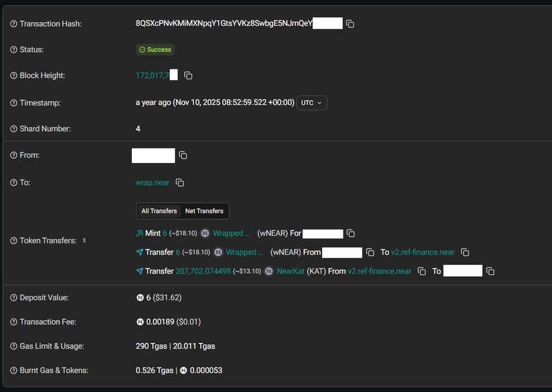Click help icon next to Deposit Value
The image size is (552, 392).
13,298
